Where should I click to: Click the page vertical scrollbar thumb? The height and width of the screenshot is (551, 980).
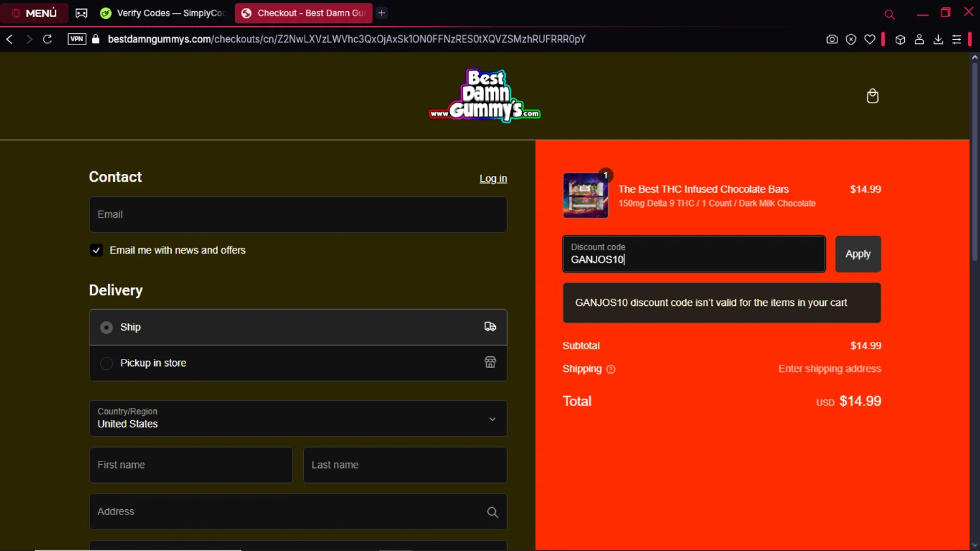(x=974, y=162)
